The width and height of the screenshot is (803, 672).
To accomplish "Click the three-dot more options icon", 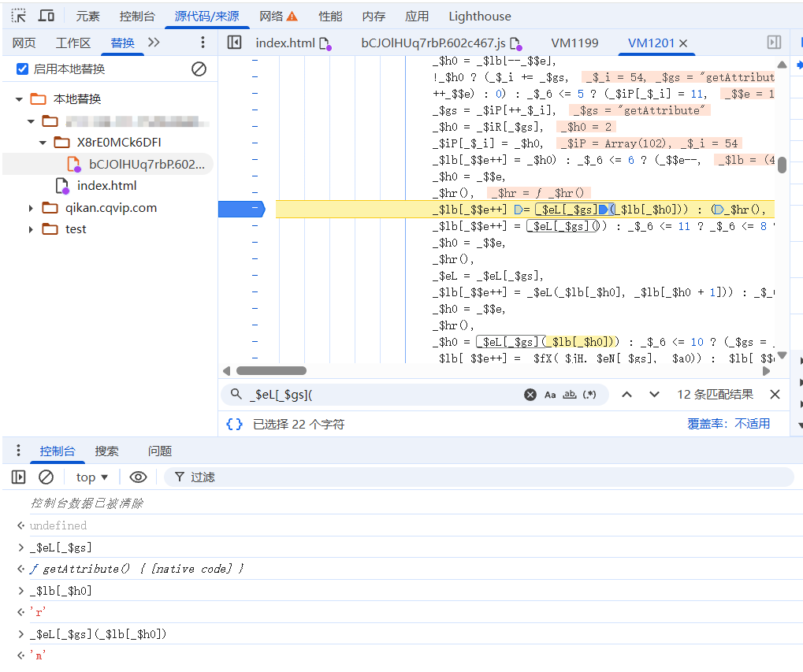I will [203, 43].
